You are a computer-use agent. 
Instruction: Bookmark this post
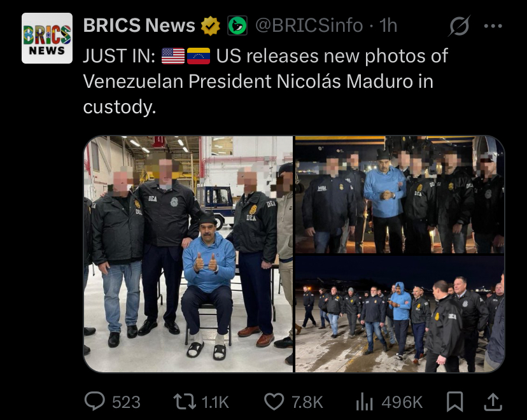[454, 402]
